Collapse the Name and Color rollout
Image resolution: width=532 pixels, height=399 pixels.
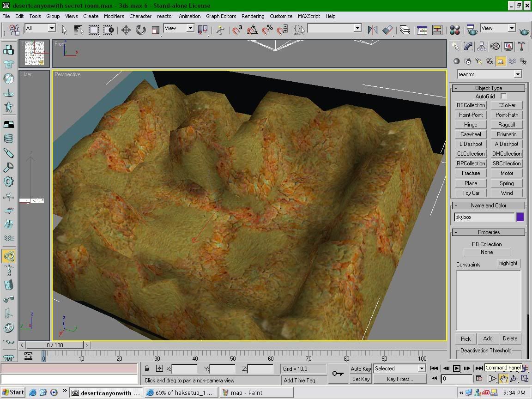[x=489, y=206]
